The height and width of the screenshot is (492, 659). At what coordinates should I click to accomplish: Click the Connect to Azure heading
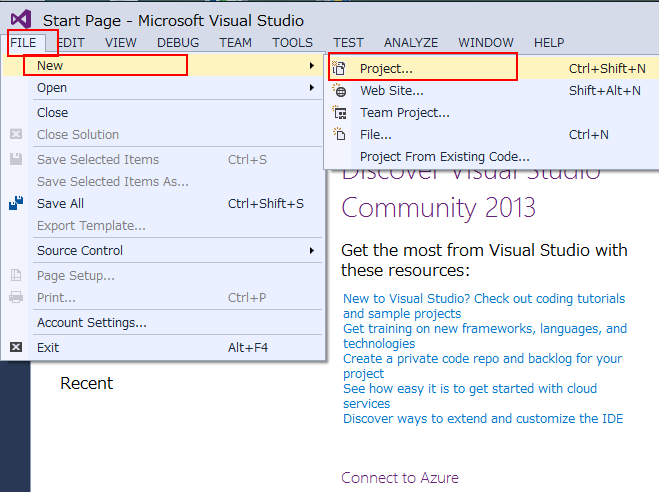click(x=400, y=478)
